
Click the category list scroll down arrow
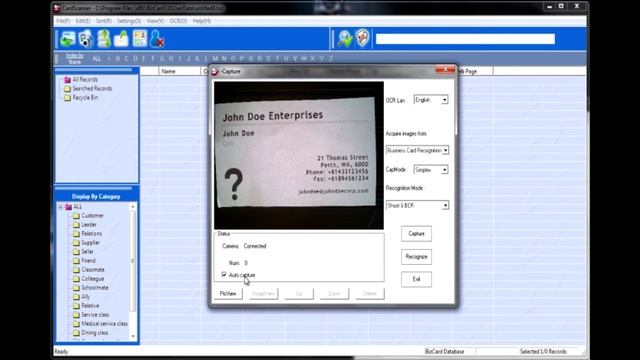(133, 336)
